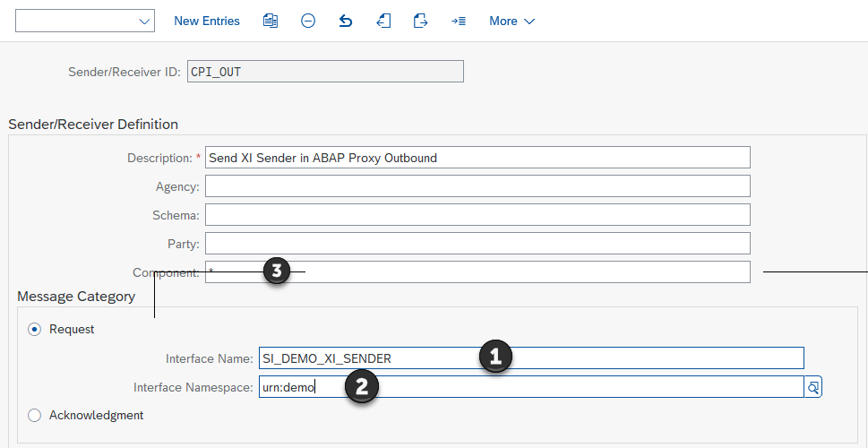This screenshot has height=448, width=868.
Task: Select the Request radio button
Action: coord(35,329)
